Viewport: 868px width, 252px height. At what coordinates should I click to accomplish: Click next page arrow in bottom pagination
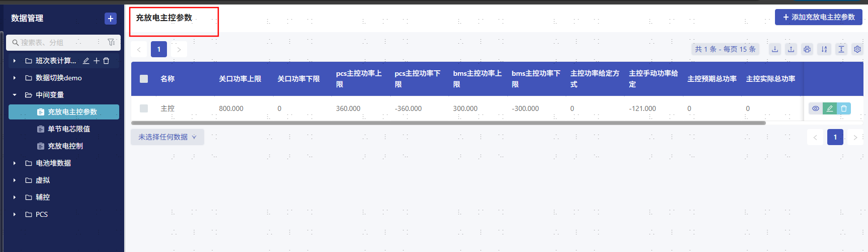[x=855, y=137]
